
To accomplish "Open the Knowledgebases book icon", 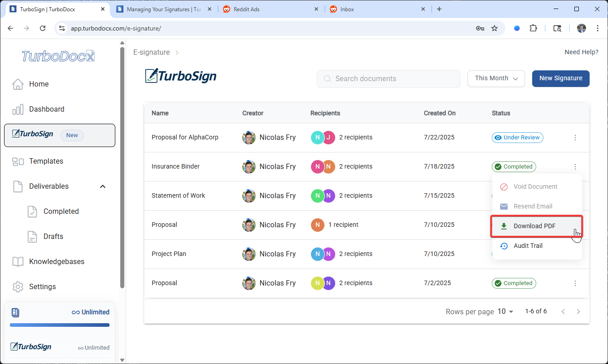I will pyautogui.click(x=18, y=262).
